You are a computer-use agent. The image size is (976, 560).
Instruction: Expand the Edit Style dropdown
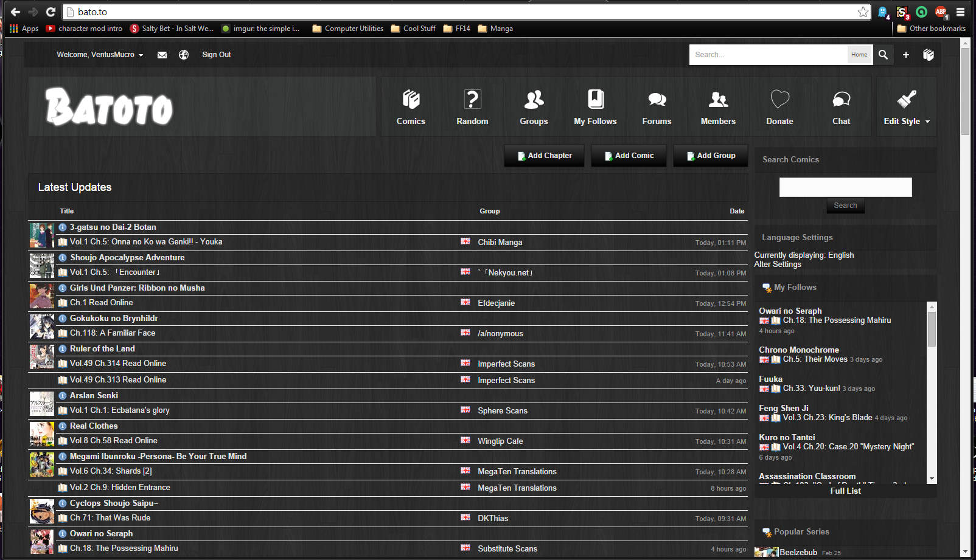pos(906,121)
